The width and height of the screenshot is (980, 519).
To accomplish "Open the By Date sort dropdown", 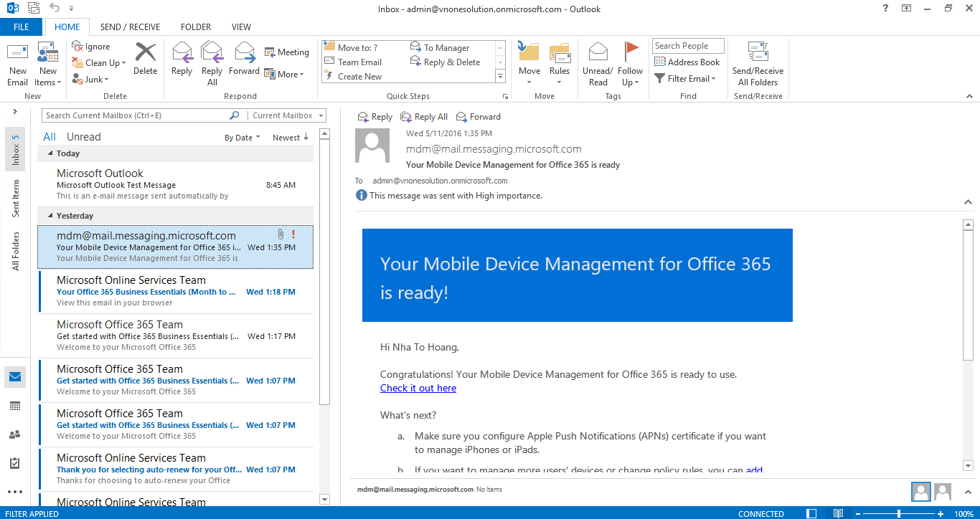I will pos(242,138).
